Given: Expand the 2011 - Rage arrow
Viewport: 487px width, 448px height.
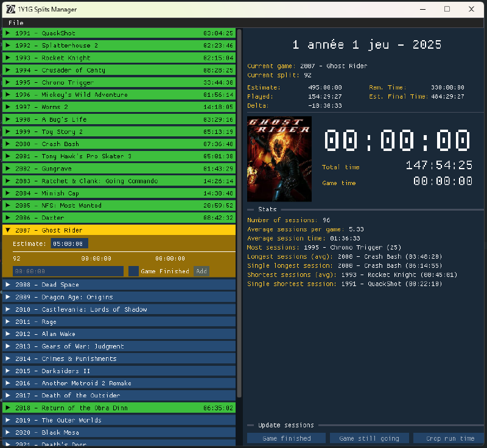Looking at the screenshot, I should pos(8,321).
